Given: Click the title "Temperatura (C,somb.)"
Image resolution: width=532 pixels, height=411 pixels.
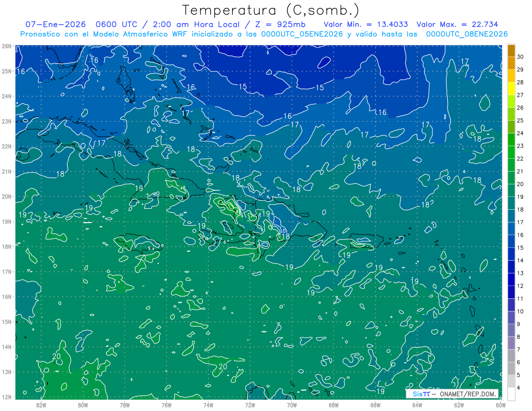Looking at the screenshot, I should tap(270, 11).
